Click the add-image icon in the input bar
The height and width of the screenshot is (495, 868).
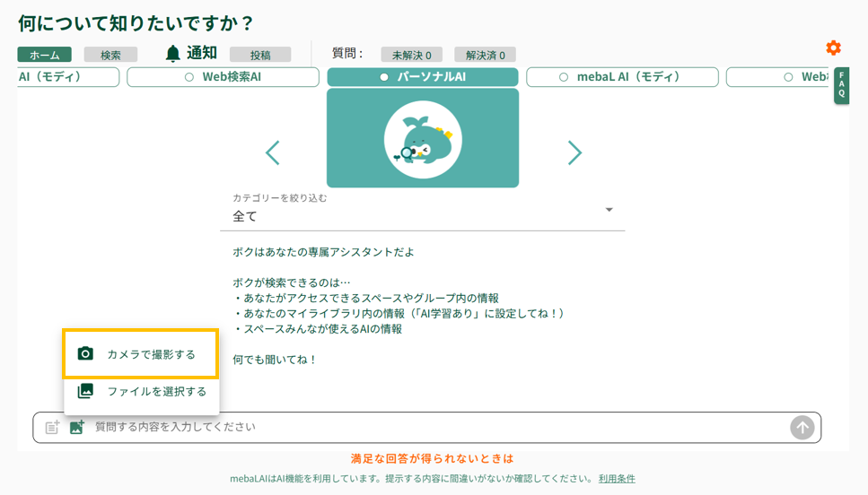click(x=77, y=428)
